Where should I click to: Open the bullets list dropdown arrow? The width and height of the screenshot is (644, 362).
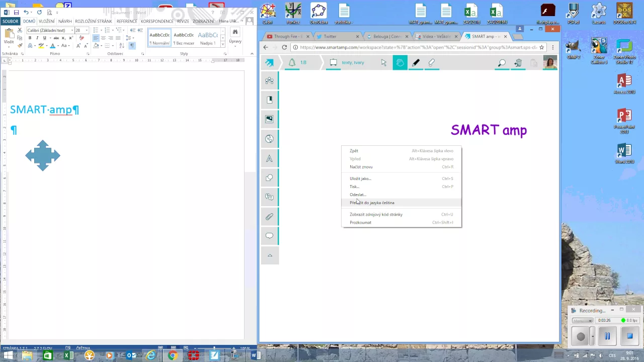(101, 30)
